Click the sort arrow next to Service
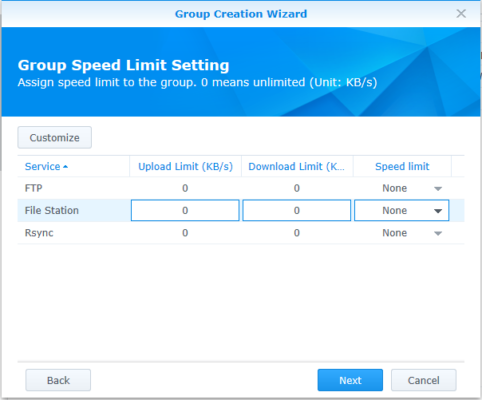Screen dimensions: 482x400 [65, 167]
